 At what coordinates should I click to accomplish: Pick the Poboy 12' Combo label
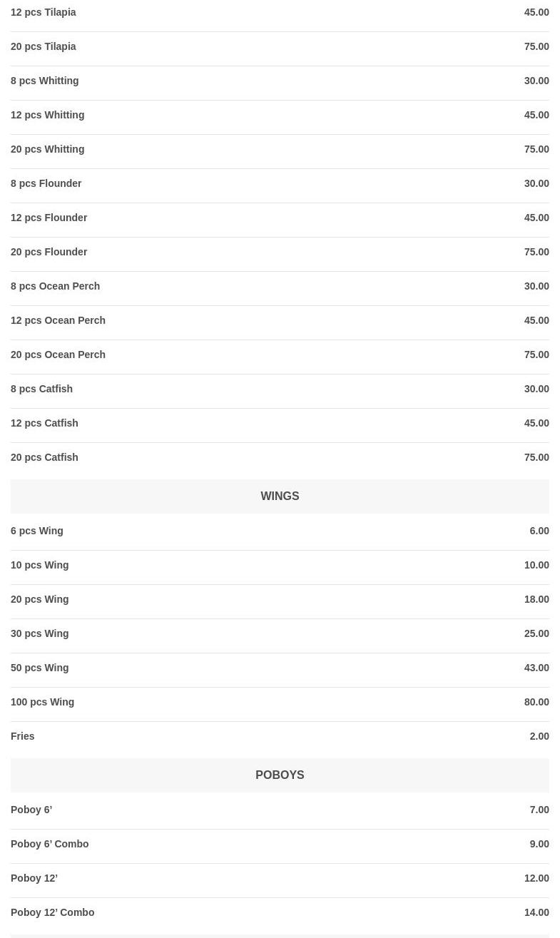(x=53, y=912)
